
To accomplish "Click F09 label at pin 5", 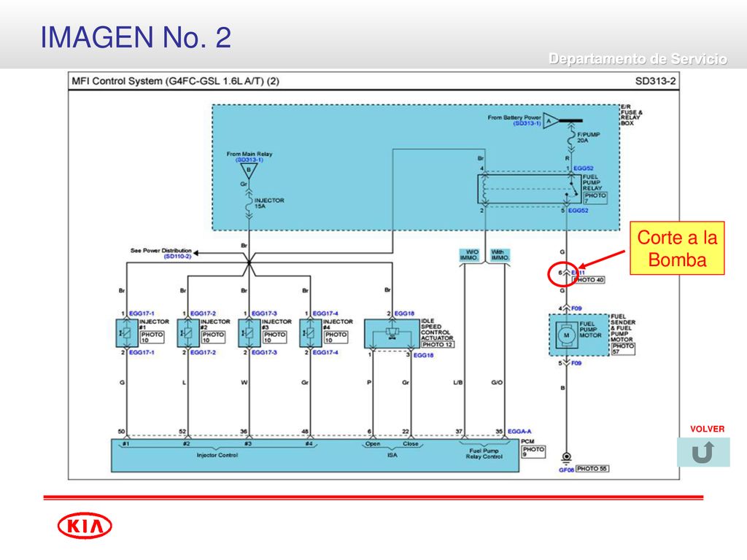I will [x=576, y=363].
